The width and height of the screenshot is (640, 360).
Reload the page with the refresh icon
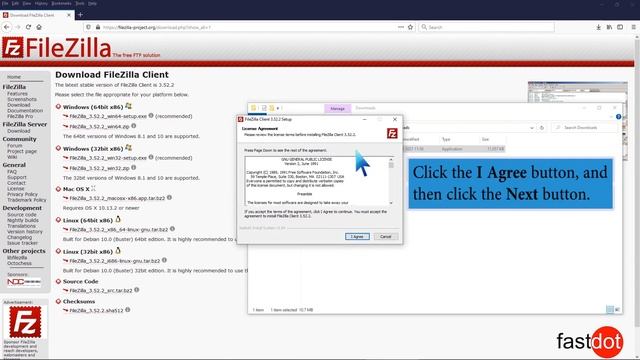coord(28,27)
